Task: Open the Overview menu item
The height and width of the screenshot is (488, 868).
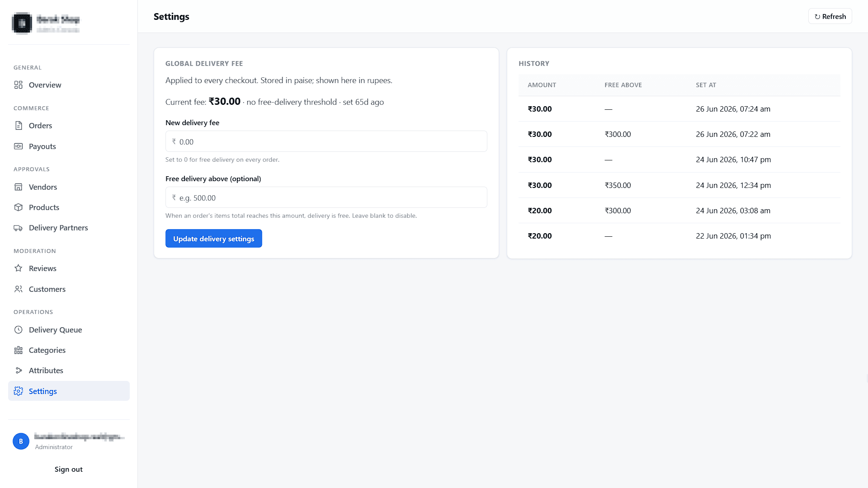Action: click(x=69, y=85)
